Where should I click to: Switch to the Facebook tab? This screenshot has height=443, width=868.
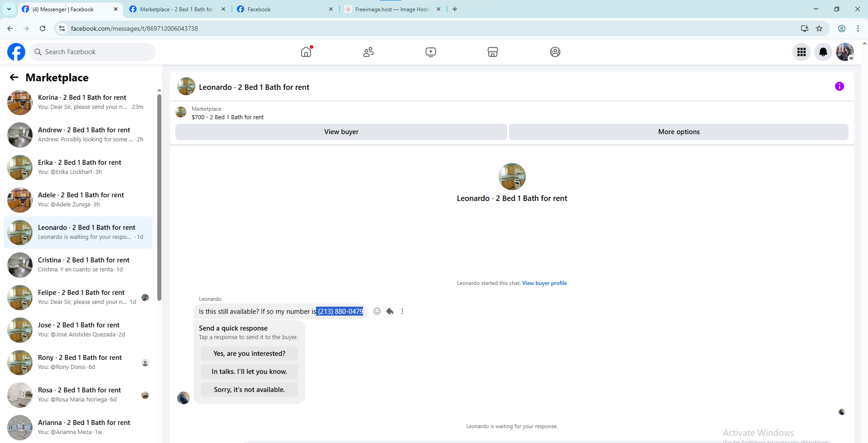click(x=285, y=9)
